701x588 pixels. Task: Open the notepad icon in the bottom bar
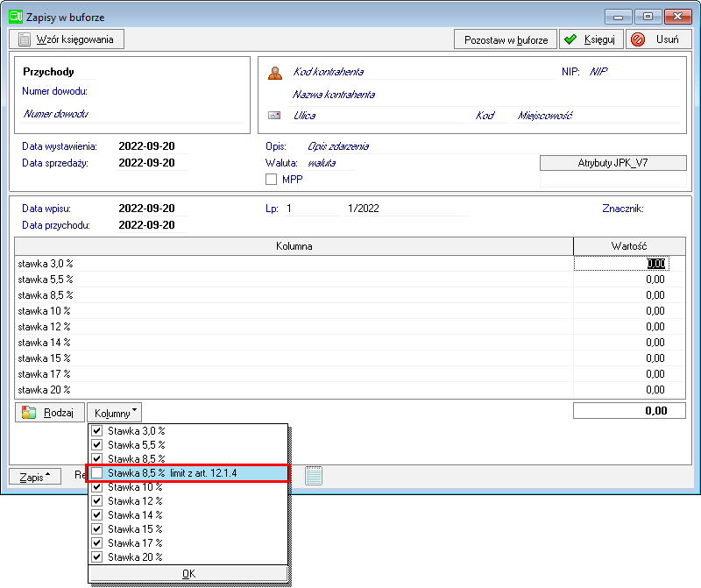[314, 475]
